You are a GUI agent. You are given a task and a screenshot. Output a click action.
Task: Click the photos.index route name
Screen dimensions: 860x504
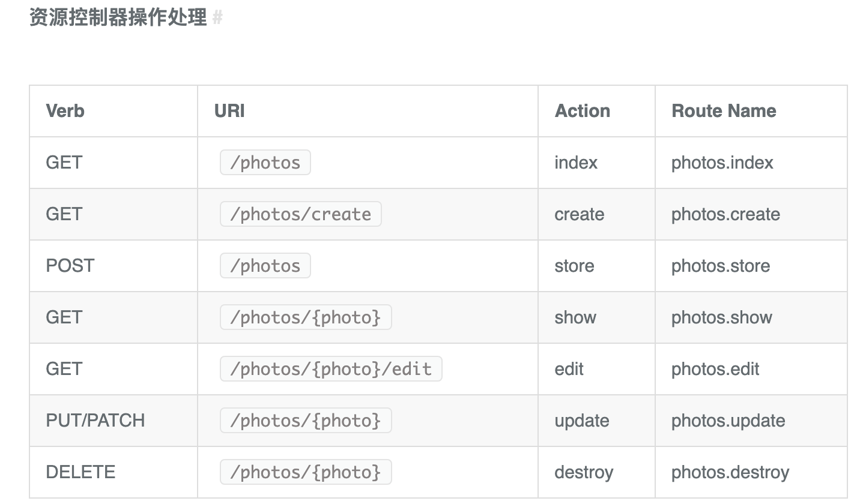click(722, 163)
